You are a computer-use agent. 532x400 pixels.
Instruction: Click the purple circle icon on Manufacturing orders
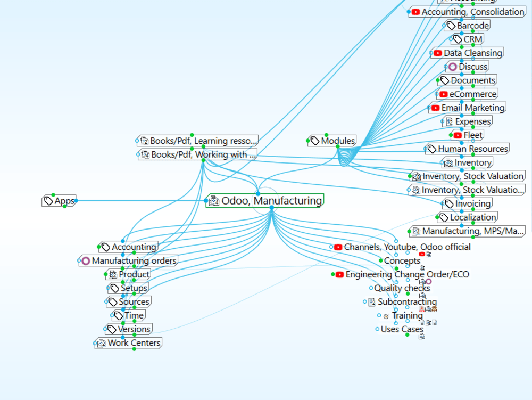pyautogui.click(x=86, y=261)
